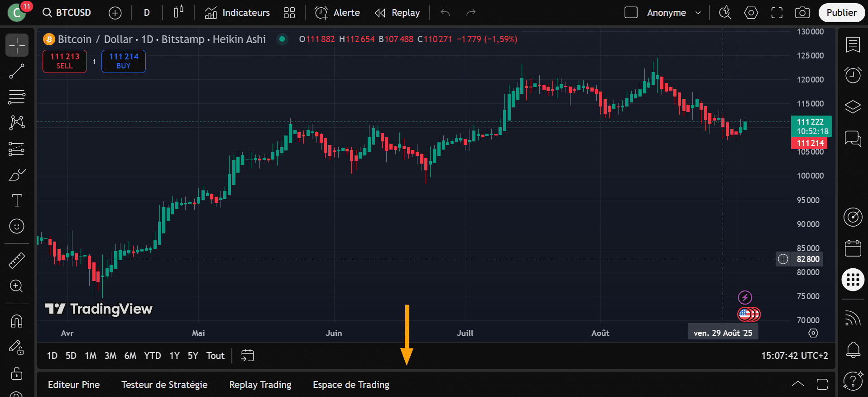Click the ruler measure tool

tap(17, 260)
